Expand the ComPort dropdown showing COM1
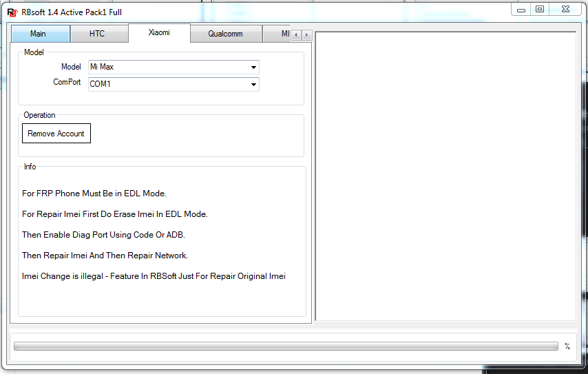Screen dimensions: 588x374 (174, 85)
